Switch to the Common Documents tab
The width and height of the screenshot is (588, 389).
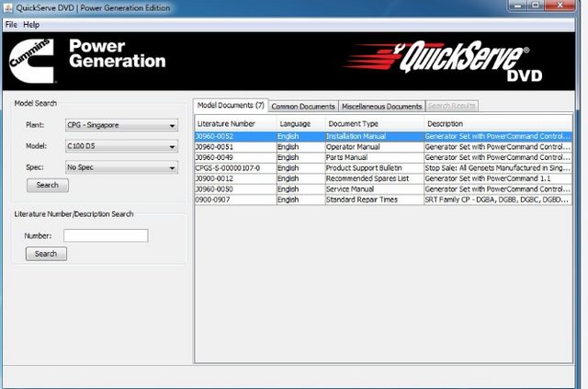pyautogui.click(x=303, y=107)
